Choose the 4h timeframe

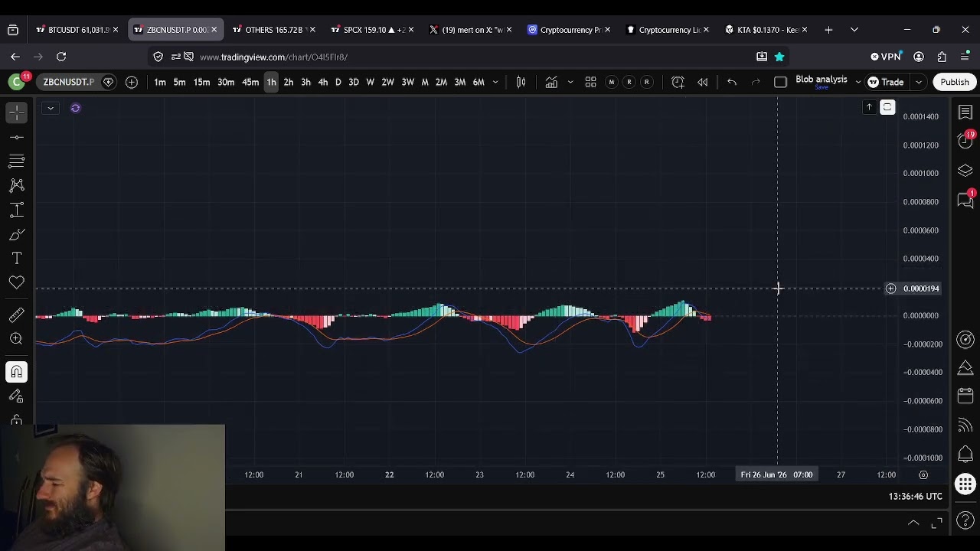point(322,82)
